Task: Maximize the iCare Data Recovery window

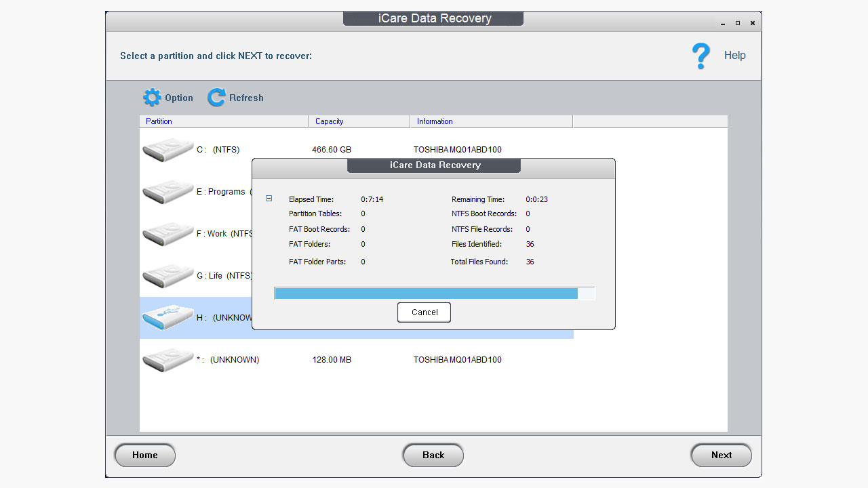Action: coord(738,23)
